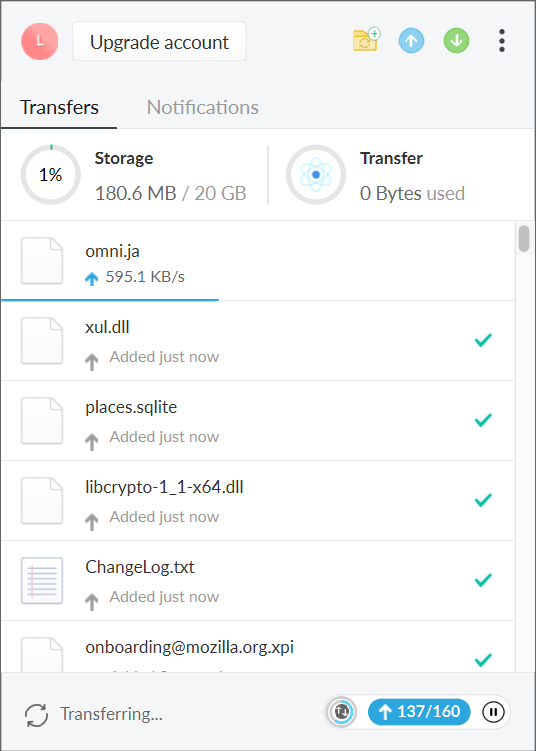This screenshot has width=536, height=751.
Task: Click the Transferring sync status icon
Action: [x=36, y=715]
